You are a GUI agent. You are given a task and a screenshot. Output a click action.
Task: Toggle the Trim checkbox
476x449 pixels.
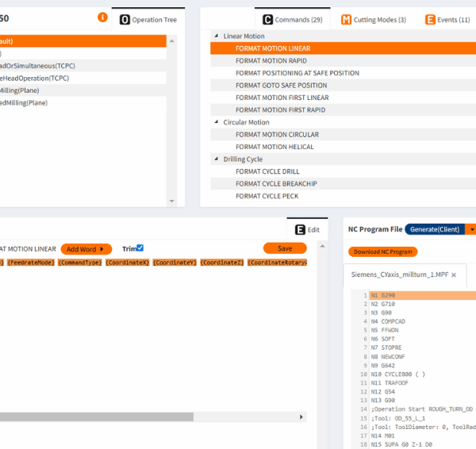point(140,248)
